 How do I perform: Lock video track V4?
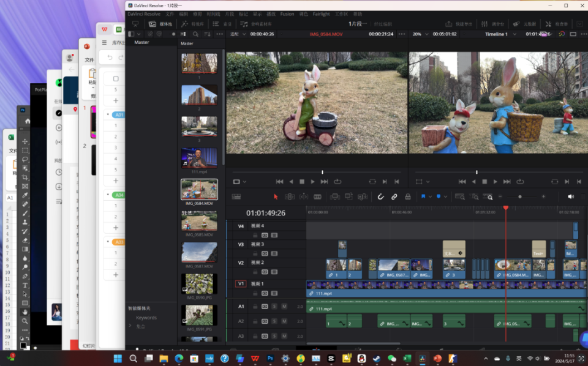(x=255, y=235)
